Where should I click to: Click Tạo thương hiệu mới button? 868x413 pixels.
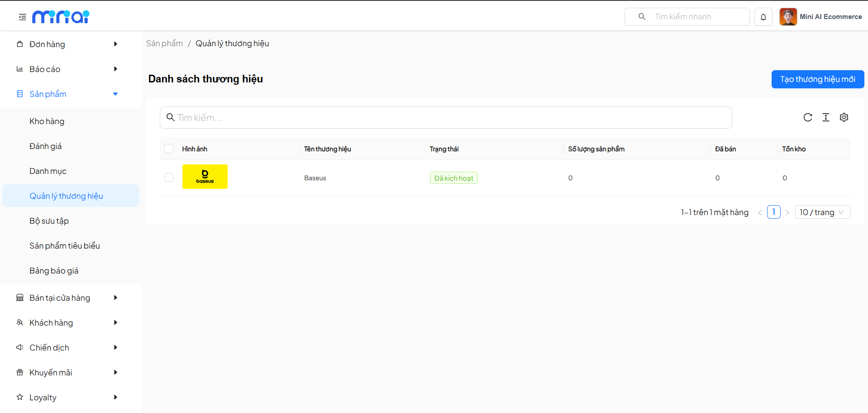[x=817, y=79]
